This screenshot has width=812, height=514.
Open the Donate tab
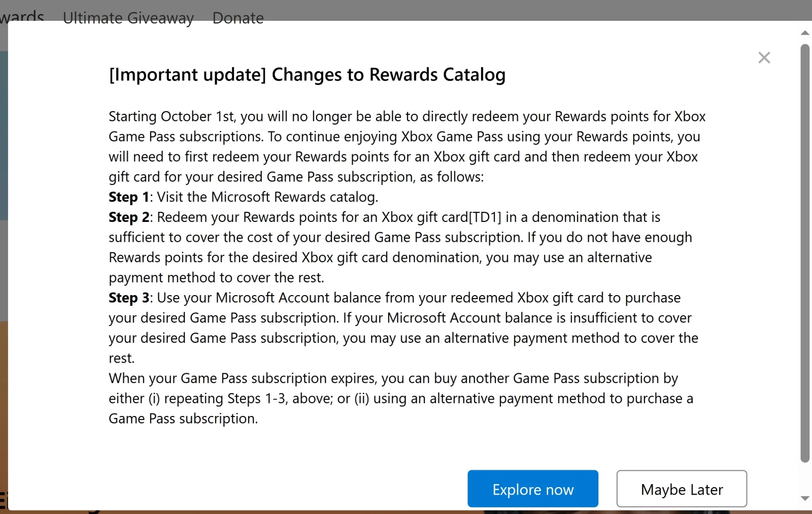pyautogui.click(x=238, y=18)
